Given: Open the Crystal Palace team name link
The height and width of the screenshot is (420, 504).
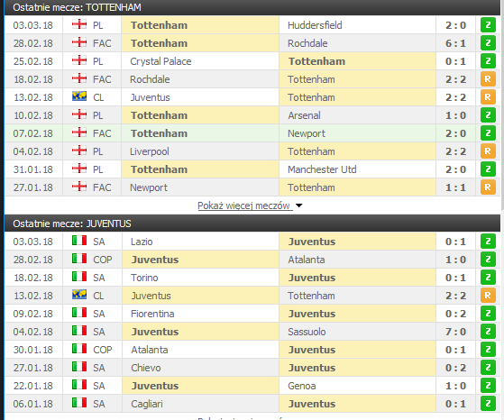Looking at the screenshot, I should [x=160, y=61].
